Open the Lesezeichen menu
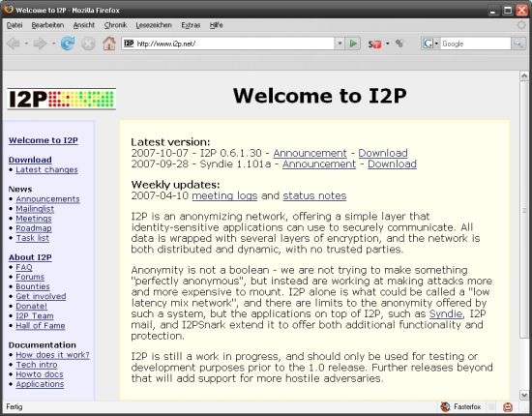Screen dimensions: 532x416 (x=154, y=25)
